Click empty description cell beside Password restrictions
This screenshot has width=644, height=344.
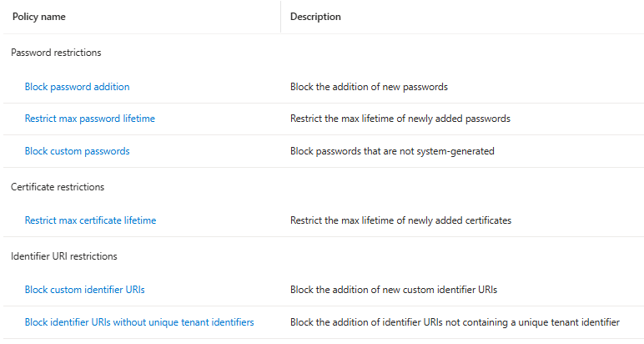coord(459,53)
